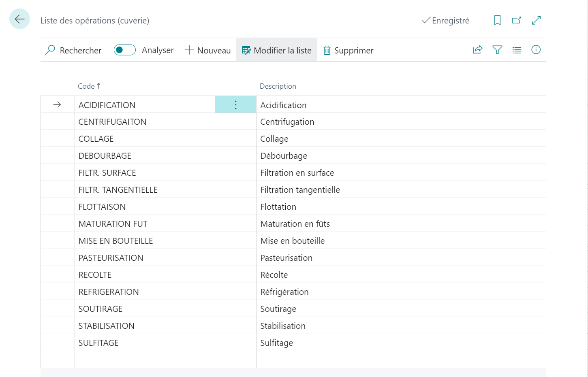The height and width of the screenshot is (377, 588).
Task: Open the ACIDIFICATION row options menu
Action: (x=235, y=105)
